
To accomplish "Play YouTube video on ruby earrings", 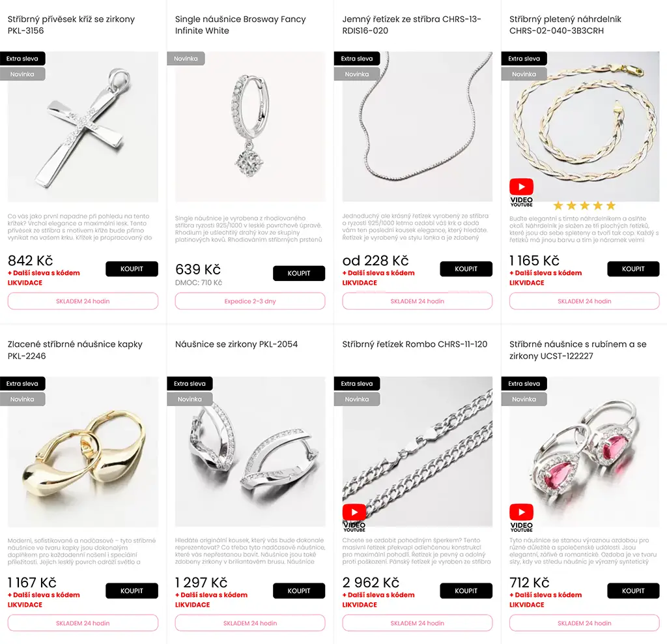I will 521,518.
